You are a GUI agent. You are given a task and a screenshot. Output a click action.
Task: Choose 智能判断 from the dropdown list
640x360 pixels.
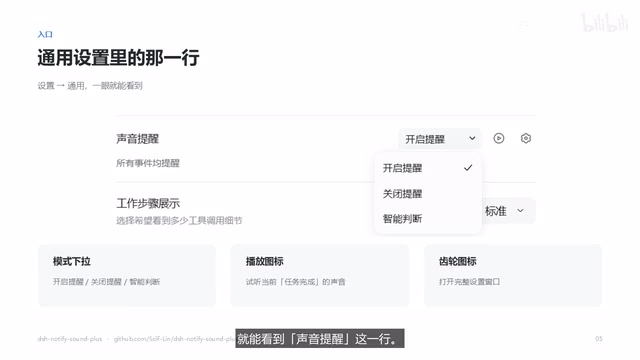(x=428, y=219)
